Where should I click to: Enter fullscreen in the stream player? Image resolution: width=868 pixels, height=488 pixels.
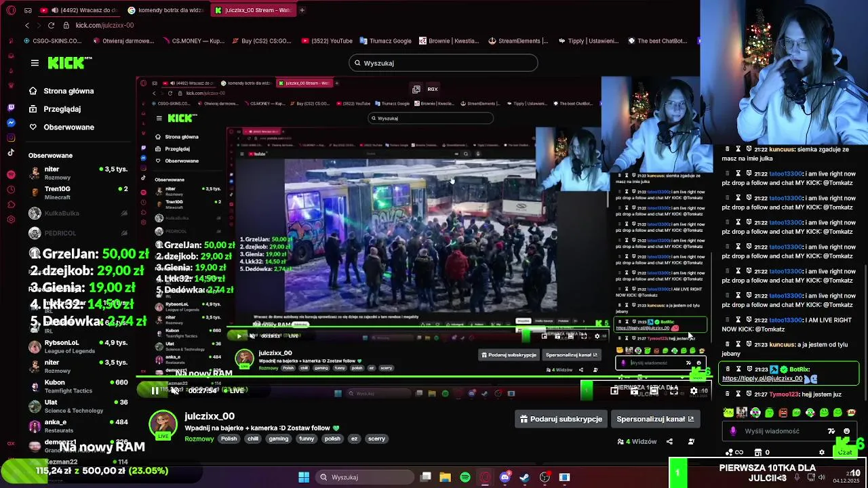click(x=673, y=390)
